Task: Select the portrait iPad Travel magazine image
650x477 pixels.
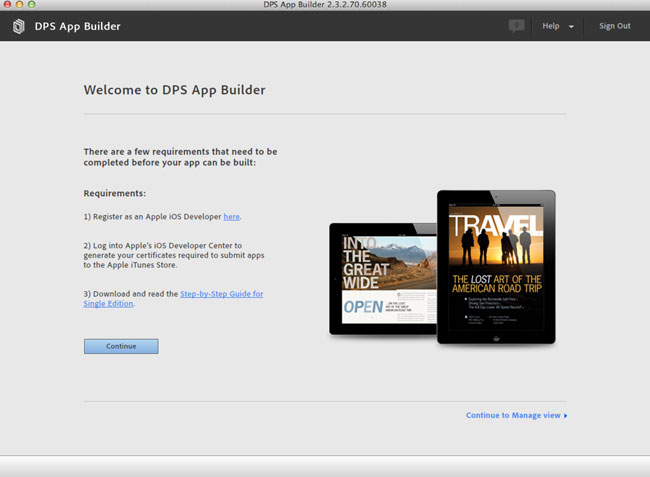Action: coord(496,267)
